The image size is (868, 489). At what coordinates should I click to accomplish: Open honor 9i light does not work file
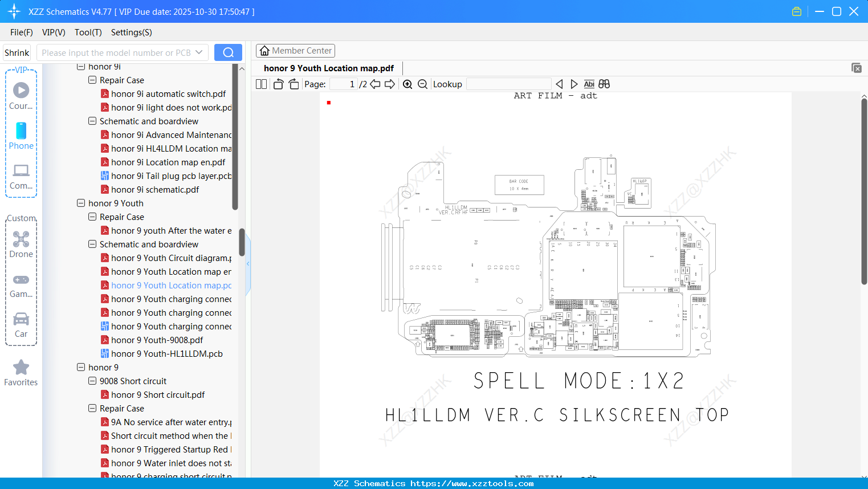click(166, 108)
